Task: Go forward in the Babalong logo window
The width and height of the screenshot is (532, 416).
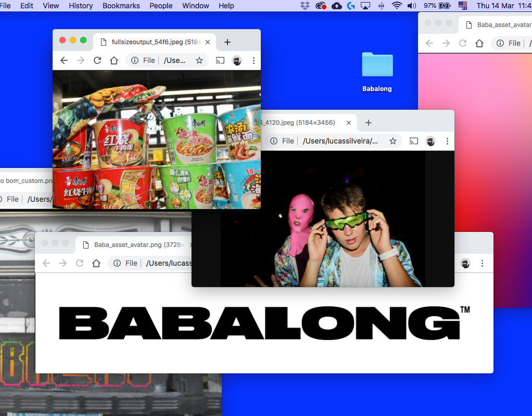Action: (x=63, y=264)
